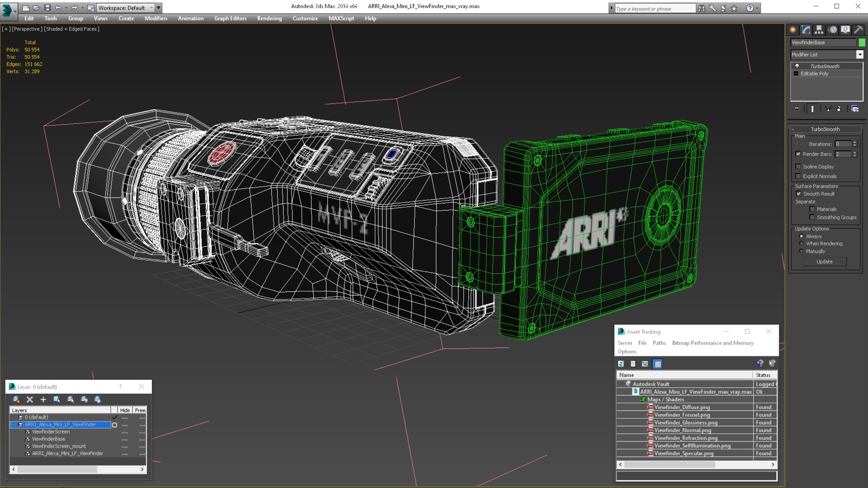Switch to Motion command panel
868x488 pixels.
pyautogui.click(x=833, y=30)
